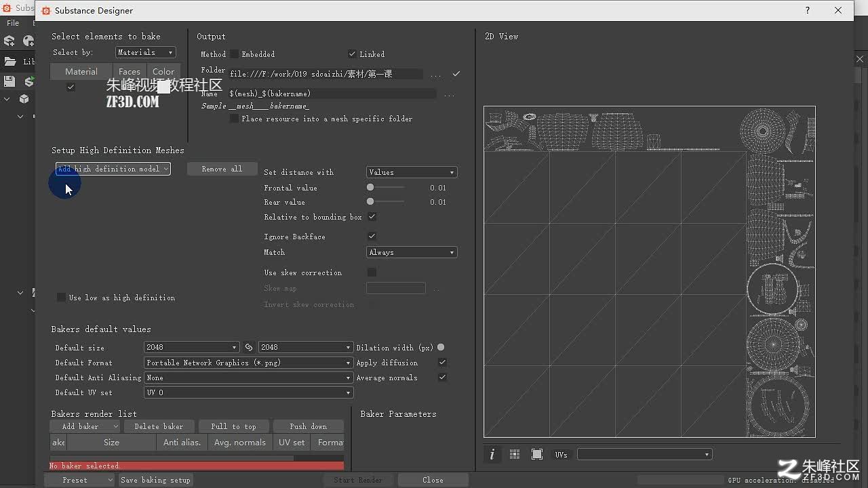Open the File menu in main window
The width and height of the screenshot is (868, 488).
(x=13, y=23)
